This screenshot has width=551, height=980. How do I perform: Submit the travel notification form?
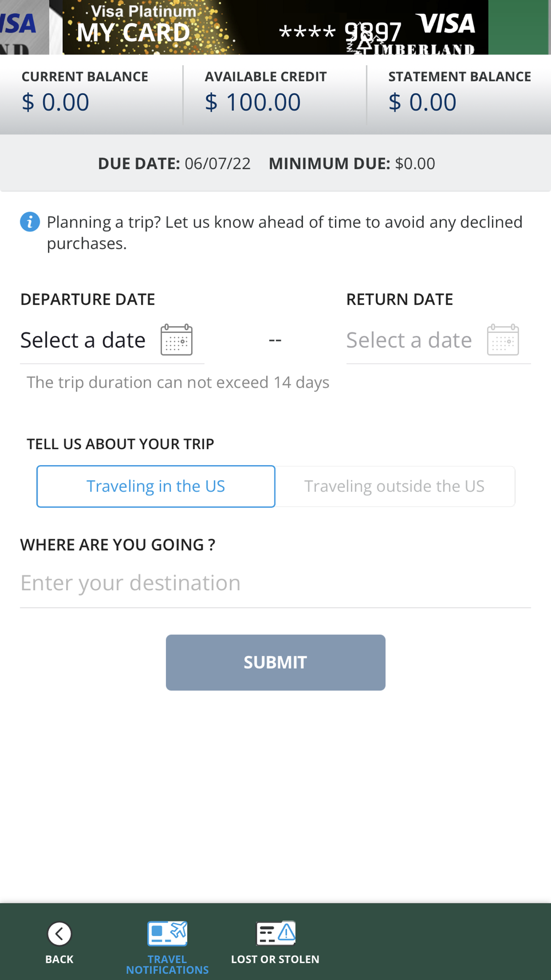pos(275,663)
